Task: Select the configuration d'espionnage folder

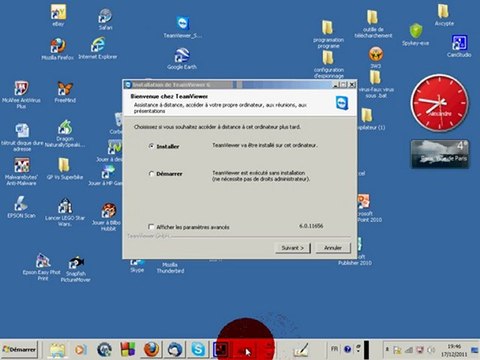Action: (328, 65)
